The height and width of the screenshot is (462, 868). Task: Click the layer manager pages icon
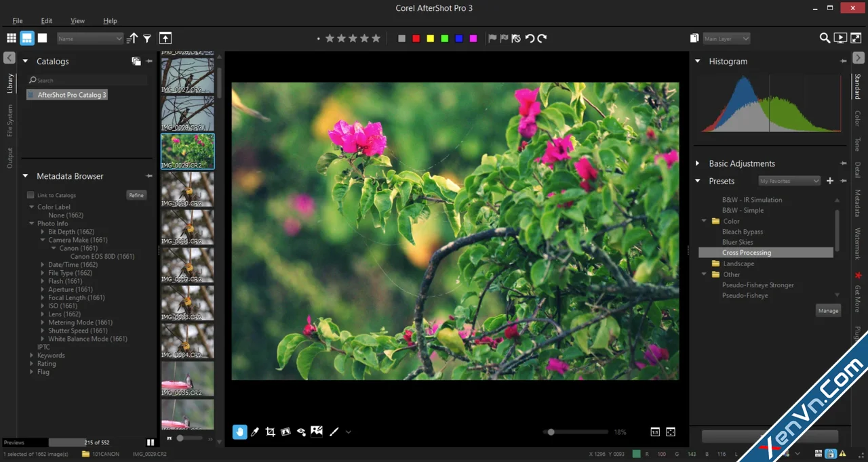(x=694, y=39)
